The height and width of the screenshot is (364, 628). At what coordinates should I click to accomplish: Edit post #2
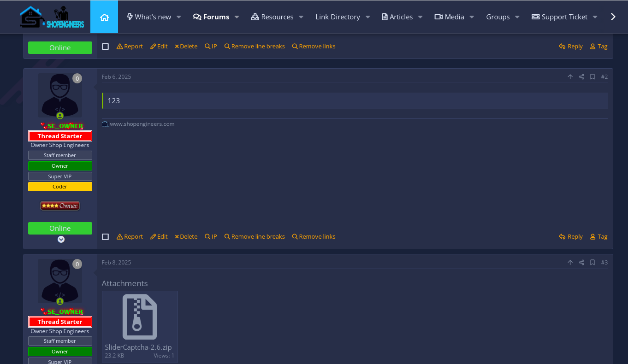159,237
